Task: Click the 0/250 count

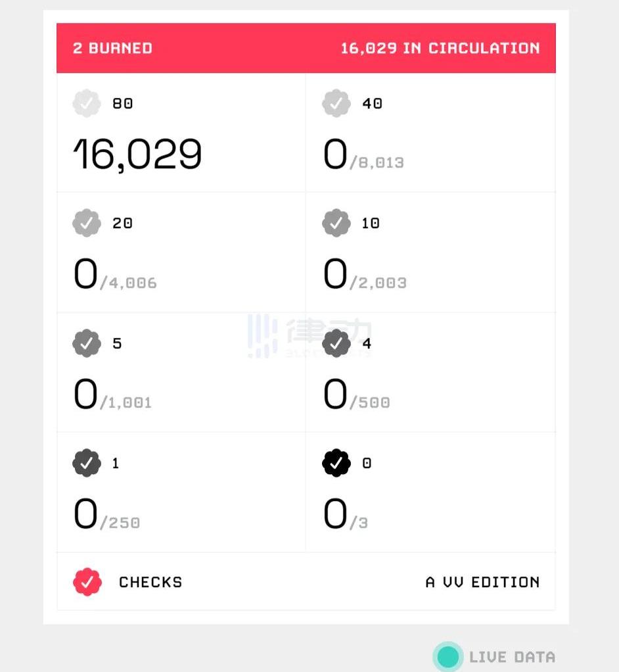Action: click(x=106, y=516)
